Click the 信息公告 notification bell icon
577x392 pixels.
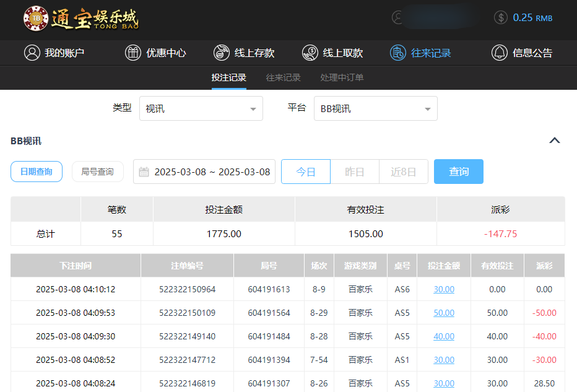tap(500, 53)
